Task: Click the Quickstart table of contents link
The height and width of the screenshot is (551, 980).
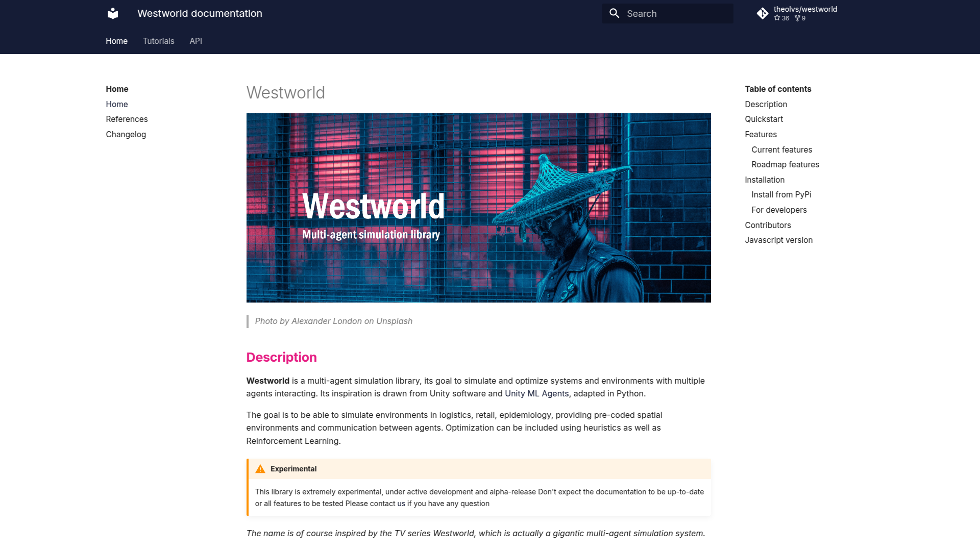Action: tap(764, 119)
